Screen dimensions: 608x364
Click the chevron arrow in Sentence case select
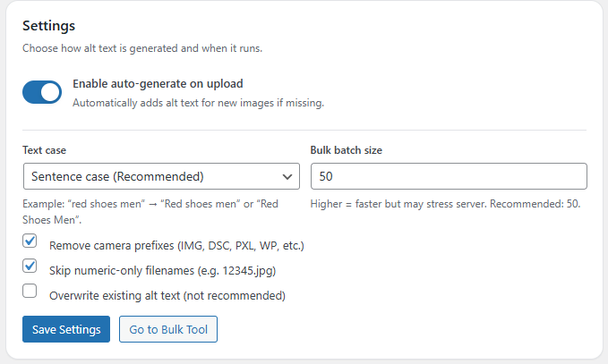pos(287,175)
